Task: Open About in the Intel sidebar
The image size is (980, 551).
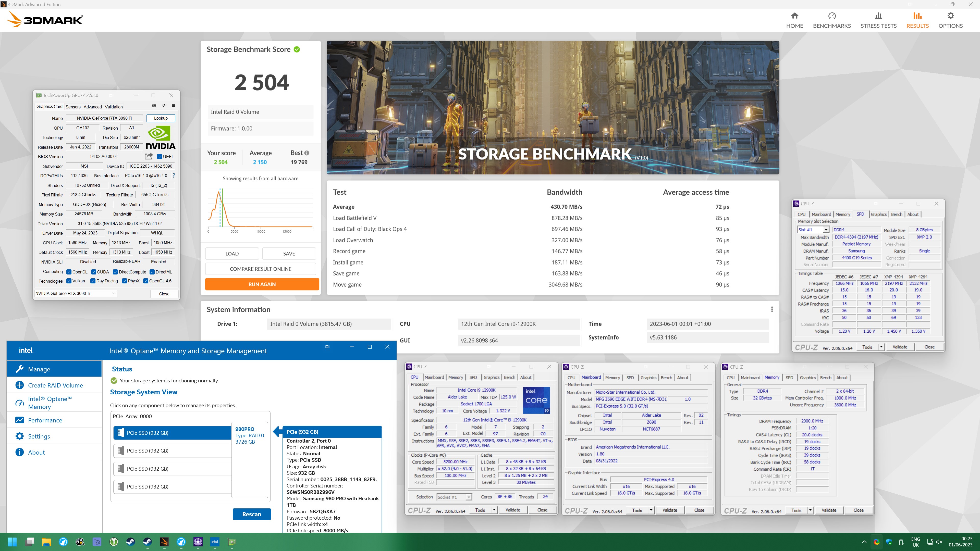Action: (x=54, y=452)
